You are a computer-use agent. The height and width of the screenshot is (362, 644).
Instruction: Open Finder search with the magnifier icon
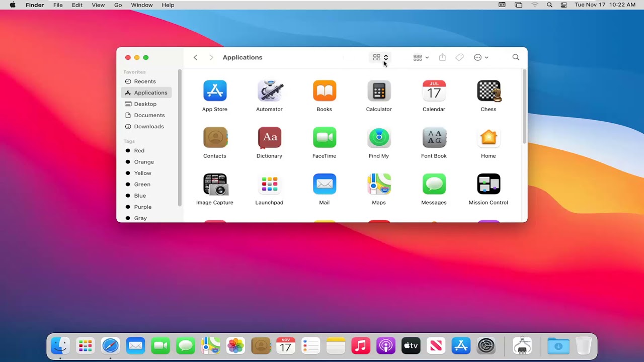(516, 57)
